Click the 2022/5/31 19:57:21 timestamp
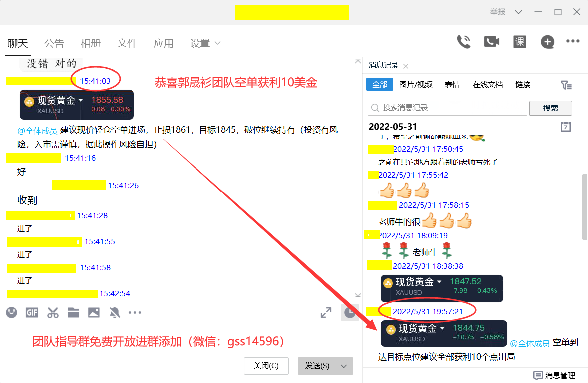Viewport: 588px width, 383px height. (428, 311)
